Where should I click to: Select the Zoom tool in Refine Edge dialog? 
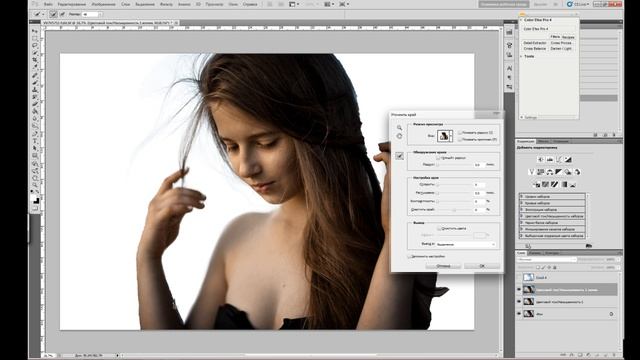click(x=399, y=128)
